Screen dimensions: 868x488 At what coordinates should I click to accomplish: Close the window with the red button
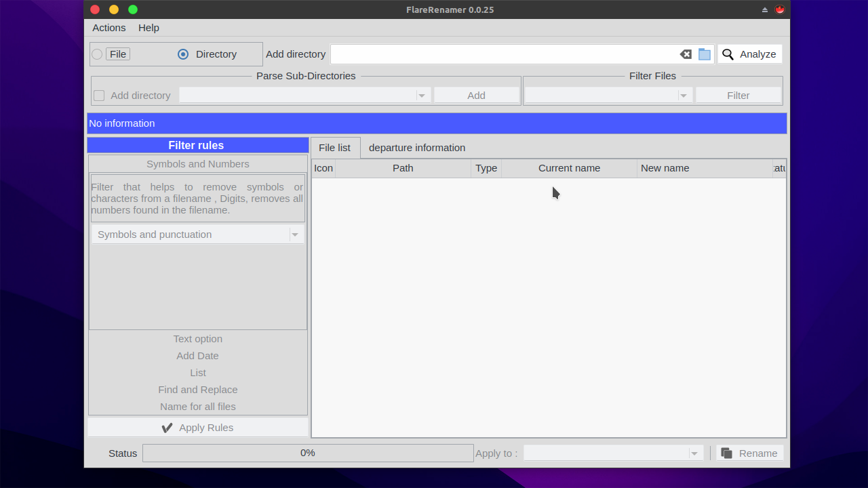click(x=95, y=9)
